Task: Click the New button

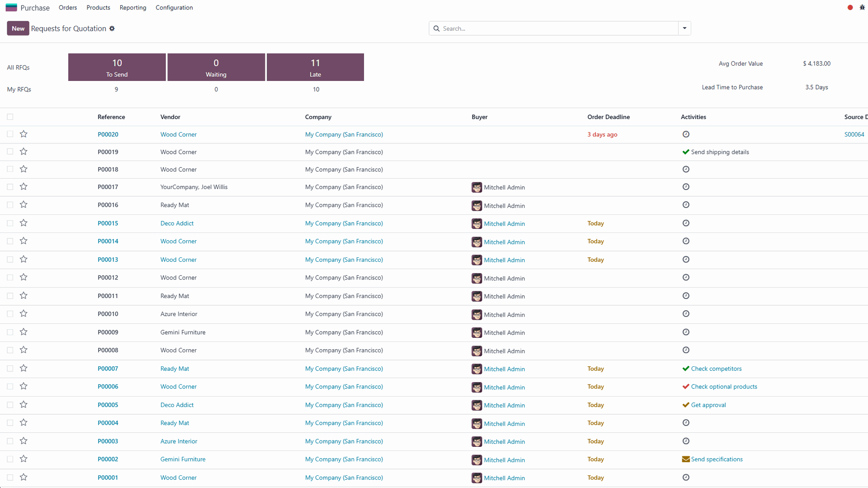Action: tap(18, 28)
